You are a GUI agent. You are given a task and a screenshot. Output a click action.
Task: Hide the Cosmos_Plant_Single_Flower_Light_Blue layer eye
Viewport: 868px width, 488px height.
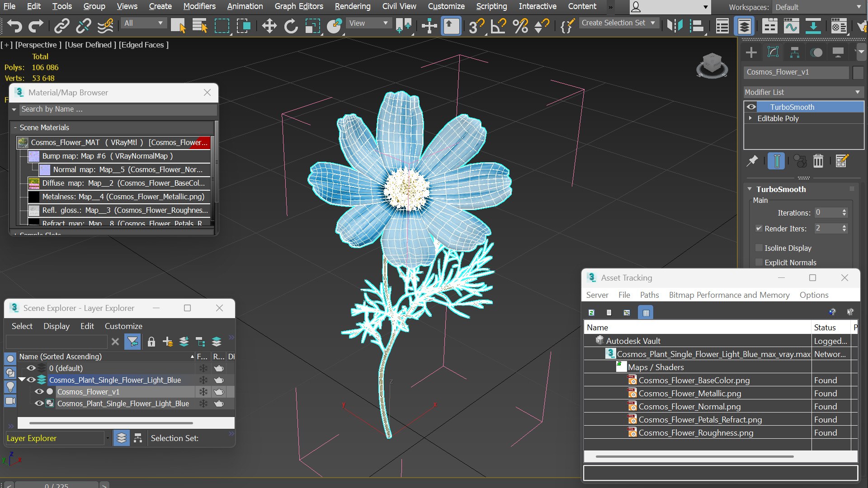point(31,380)
